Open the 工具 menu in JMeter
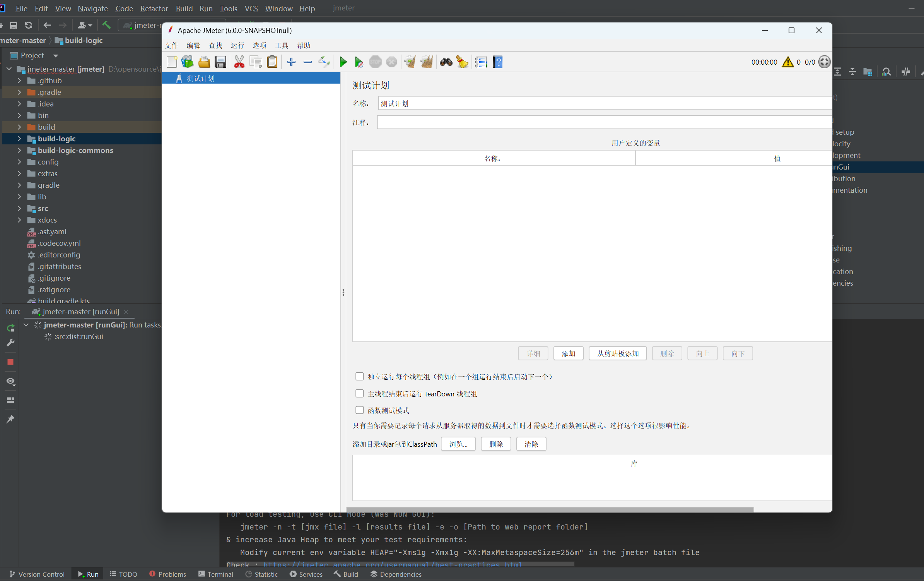This screenshot has width=924, height=581. click(x=281, y=45)
